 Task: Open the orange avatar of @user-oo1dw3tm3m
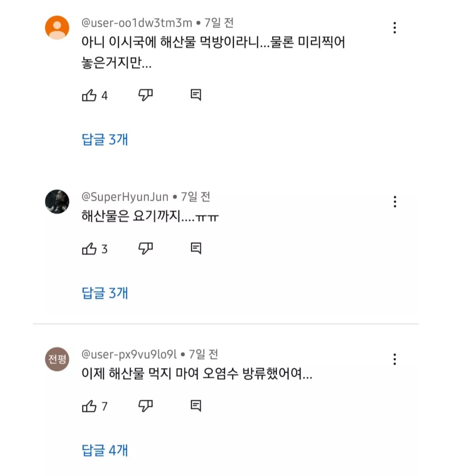57,28
